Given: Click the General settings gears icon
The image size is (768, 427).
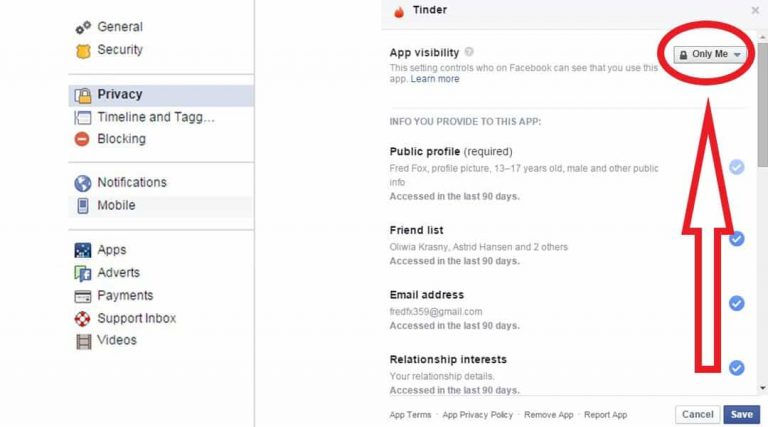Looking at the screenshot, I should coord(83,27).
